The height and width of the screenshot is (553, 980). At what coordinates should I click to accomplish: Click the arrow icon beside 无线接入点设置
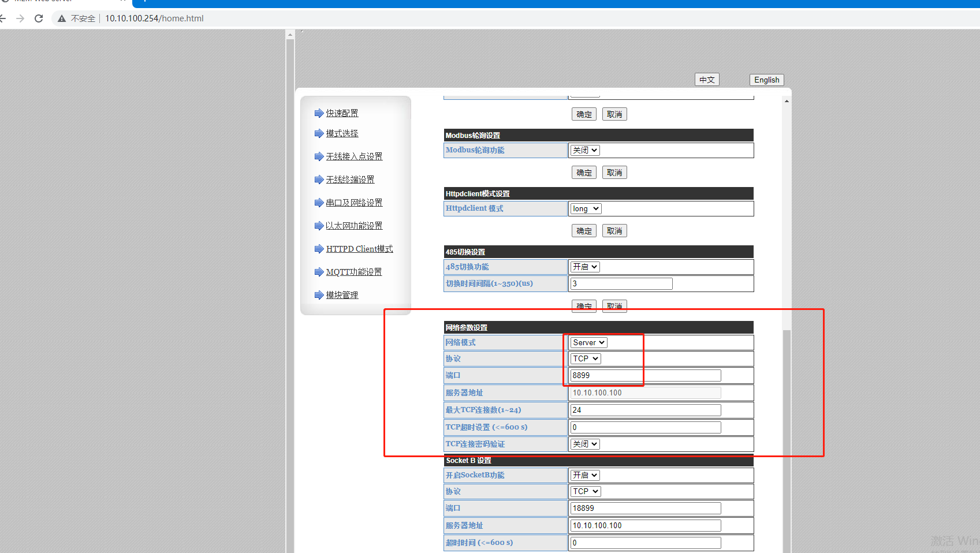click(319, 156)
